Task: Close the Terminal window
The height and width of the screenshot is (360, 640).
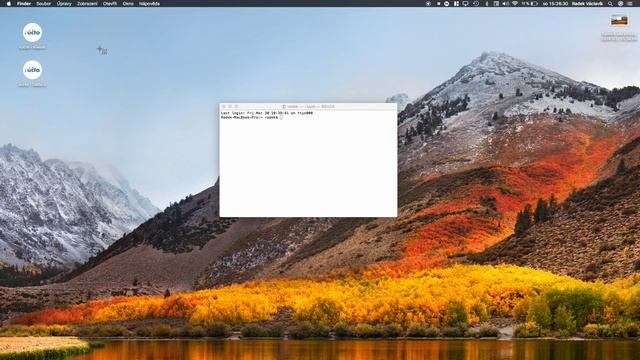Action: (224, 106)
